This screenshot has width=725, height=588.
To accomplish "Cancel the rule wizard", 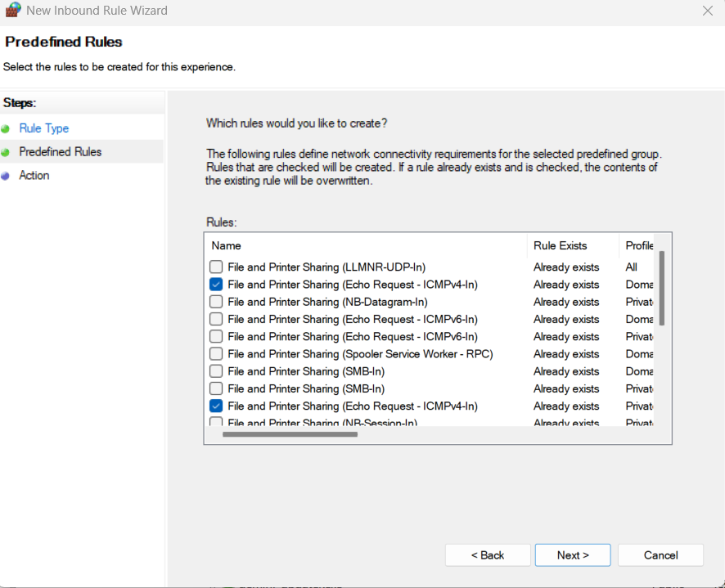I will (660, 555).
